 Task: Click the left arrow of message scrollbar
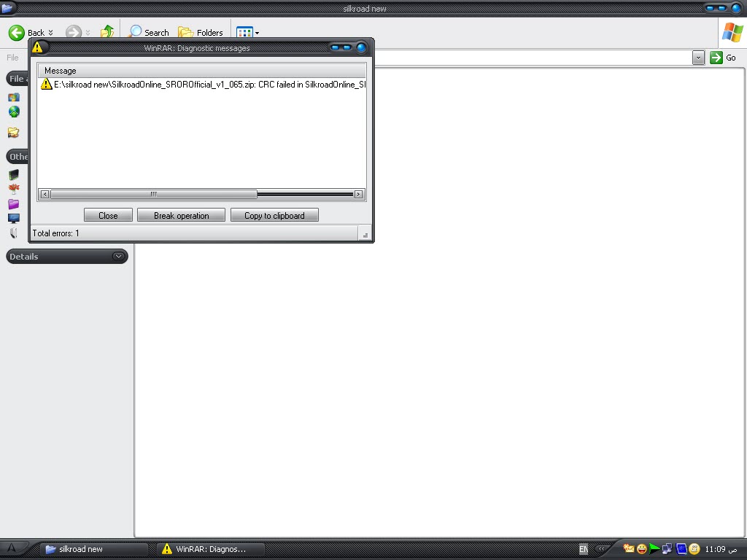click(44, 194)
